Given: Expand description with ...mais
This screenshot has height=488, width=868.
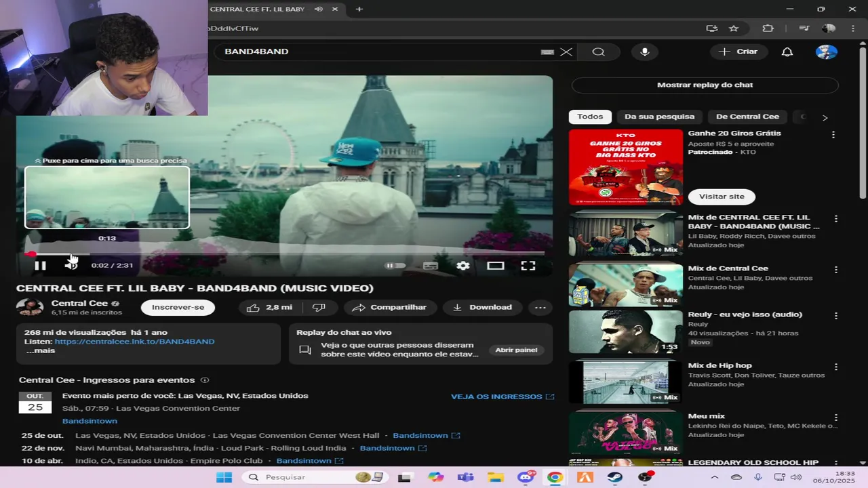Looking at the screenshot, I should (41, 351).
